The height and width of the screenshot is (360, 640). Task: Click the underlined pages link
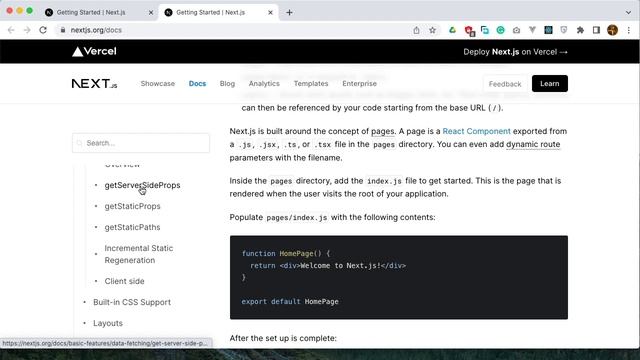pyautogui.click(x=382, y=131)
